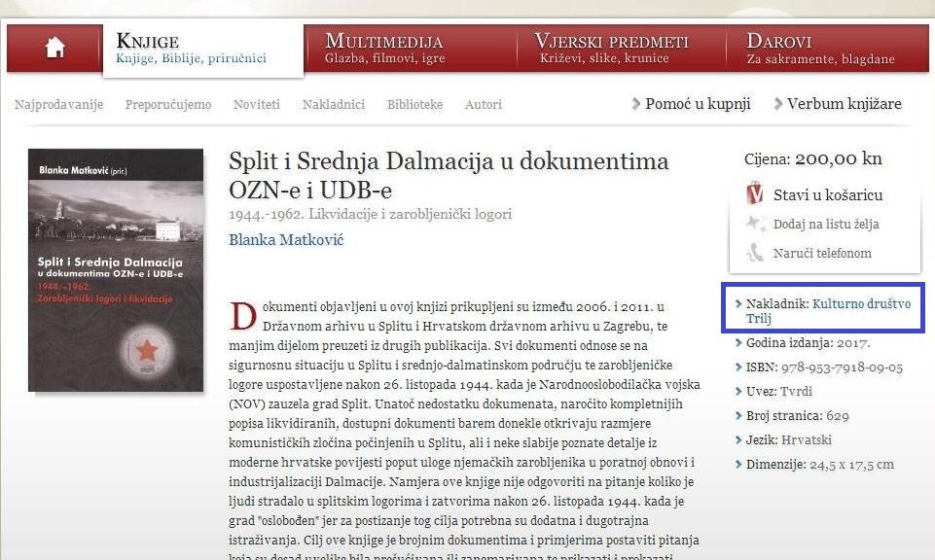
Task: Open Najprodavanije submenu link
Action: [x=59, y=104]
